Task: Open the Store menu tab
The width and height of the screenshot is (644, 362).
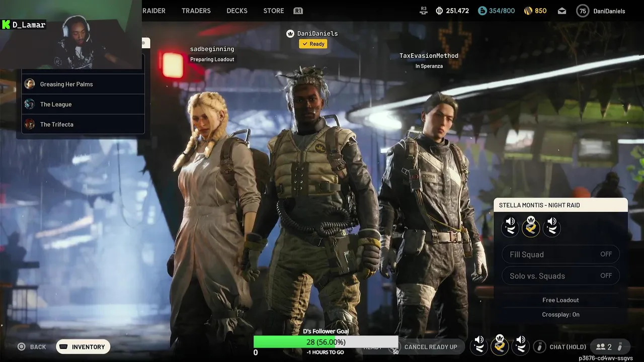Action: click(x=274, y=11)
